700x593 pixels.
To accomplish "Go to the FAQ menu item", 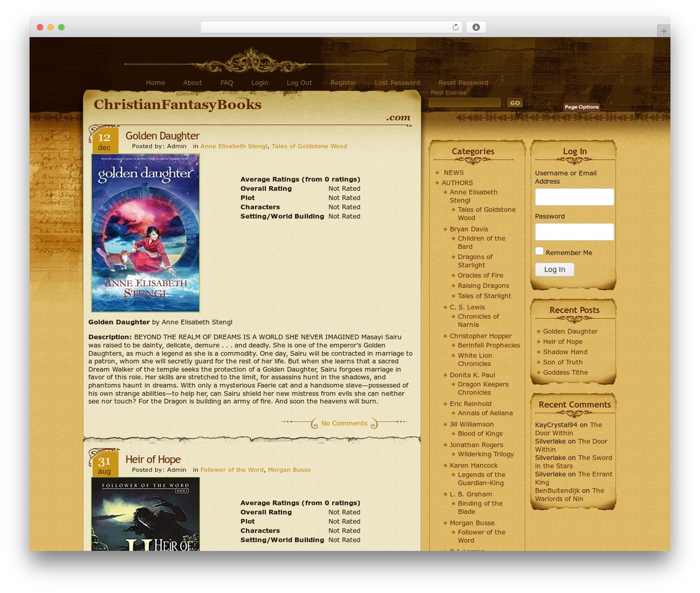I will click(x=226, y=83).
